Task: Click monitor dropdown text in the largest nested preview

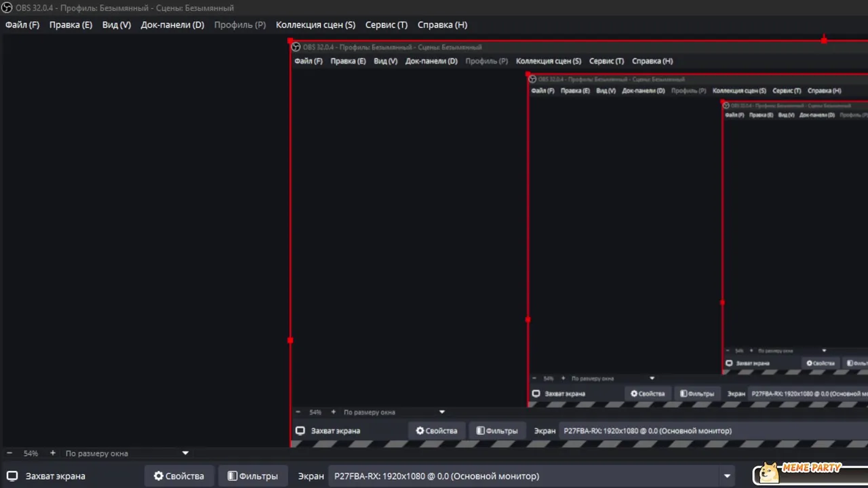Action: click(648, 431)
